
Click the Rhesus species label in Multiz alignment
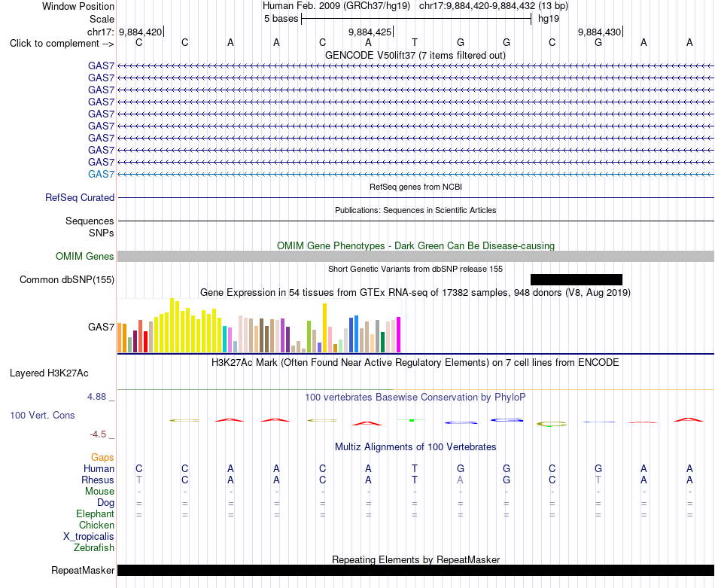point(98,480)
